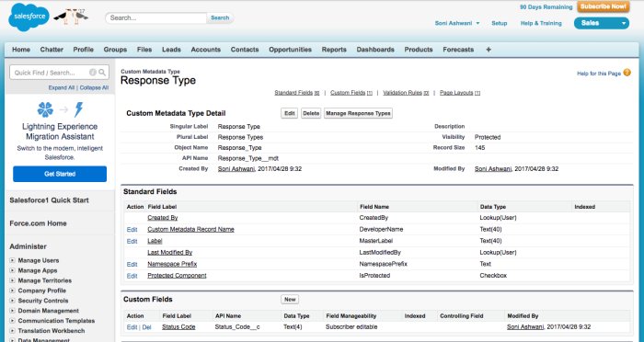Open the Sales app dropdown
The image size is (644, 342).
[602, 23]
